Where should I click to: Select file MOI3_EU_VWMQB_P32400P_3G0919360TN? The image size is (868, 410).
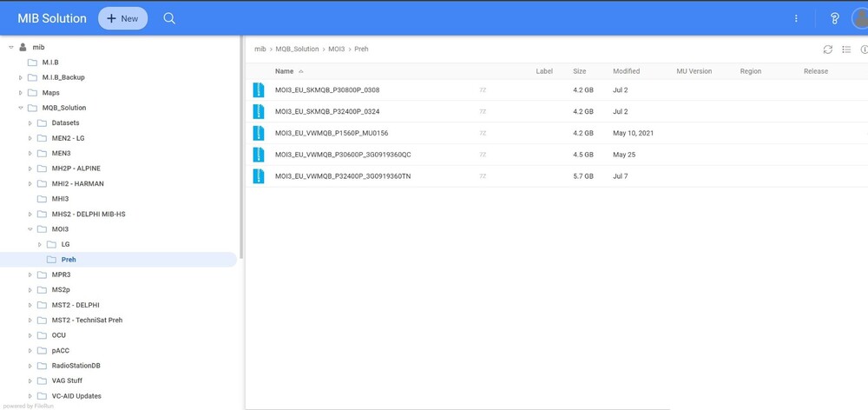[342, 176]
